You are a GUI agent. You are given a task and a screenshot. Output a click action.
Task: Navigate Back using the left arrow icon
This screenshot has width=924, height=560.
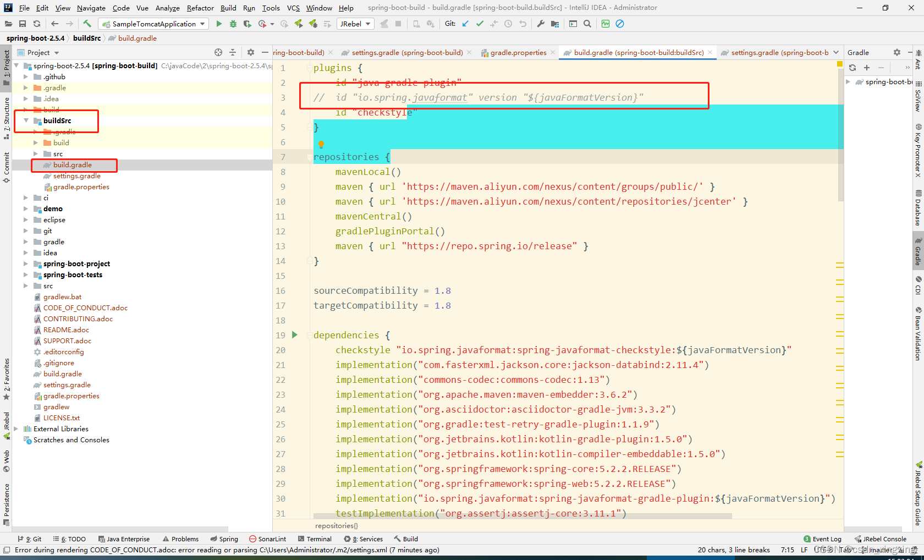(54, 24)
